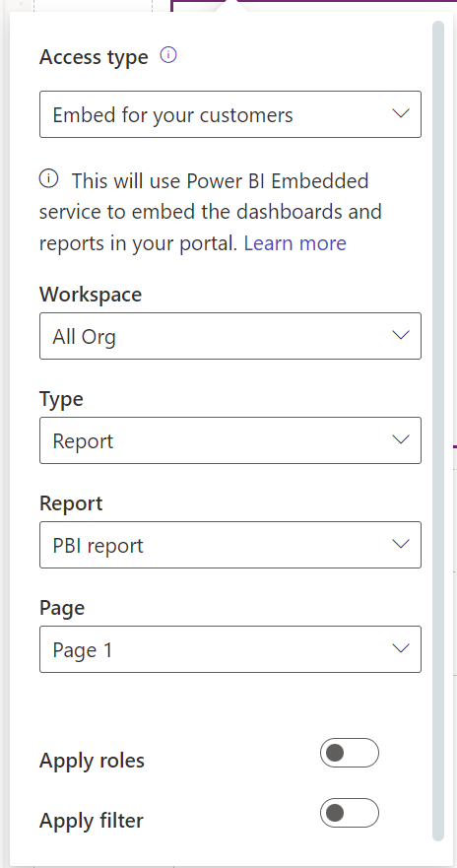Viewport: 457px width, 868px height.
Task: Click the info icon beside Access type
Action: click(168, 55)
